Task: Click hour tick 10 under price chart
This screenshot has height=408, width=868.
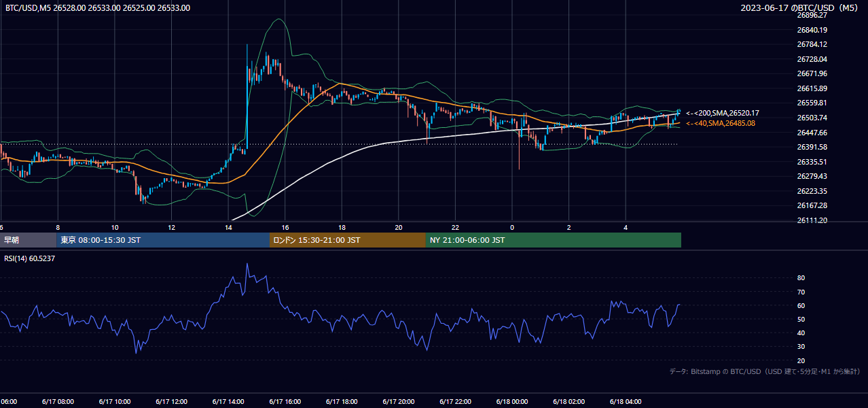Action: (x=115, y=227)
